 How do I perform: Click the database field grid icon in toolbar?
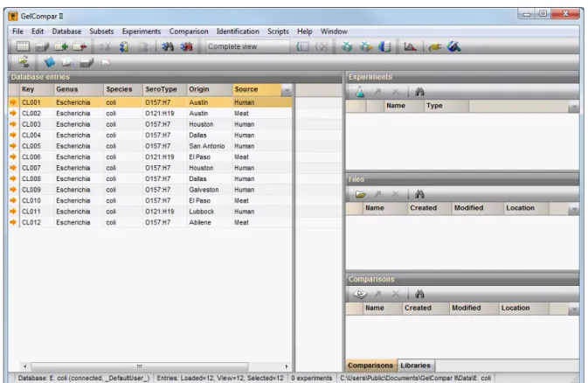click(23, 46)
